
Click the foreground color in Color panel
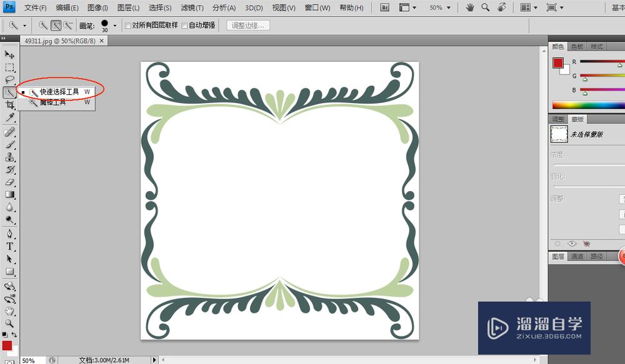coord(557,63)
